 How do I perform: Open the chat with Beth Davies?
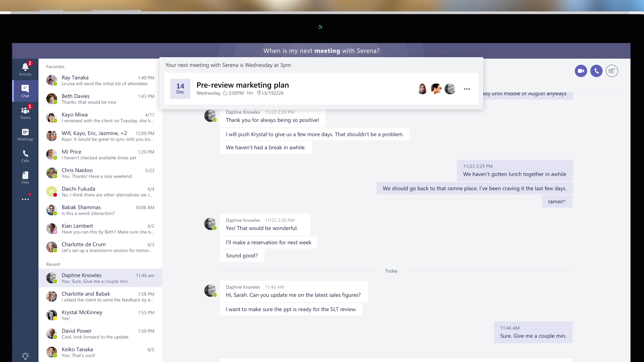coord(100,99)
